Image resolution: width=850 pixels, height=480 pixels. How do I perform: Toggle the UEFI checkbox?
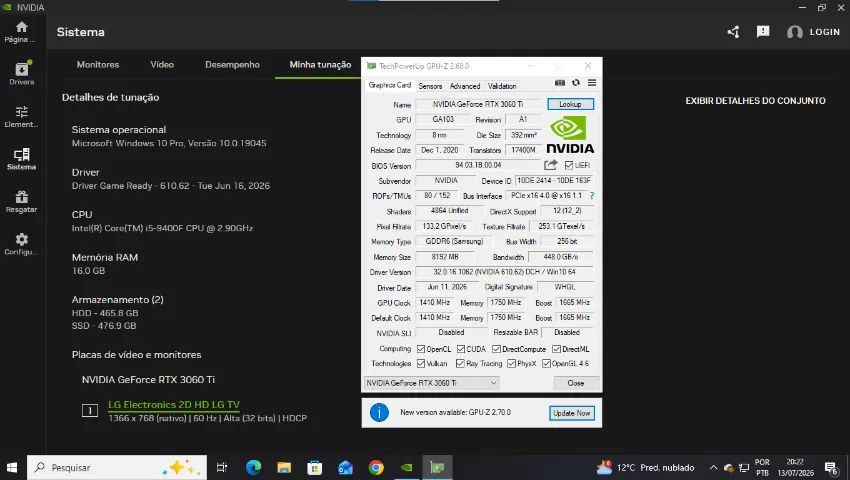click(569, 165)
